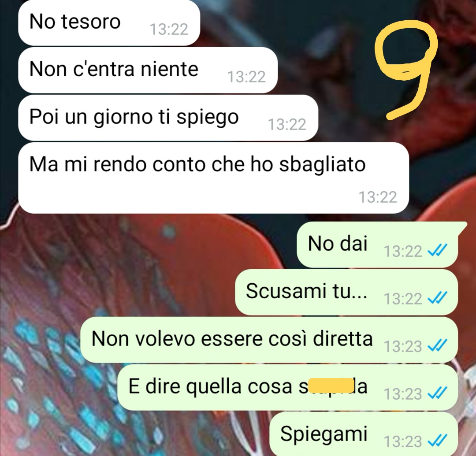This screenshot has width=476, height=456.
Task: Click the blue ticks beside 'Spiegami'
Action: (x=437, y=441)
